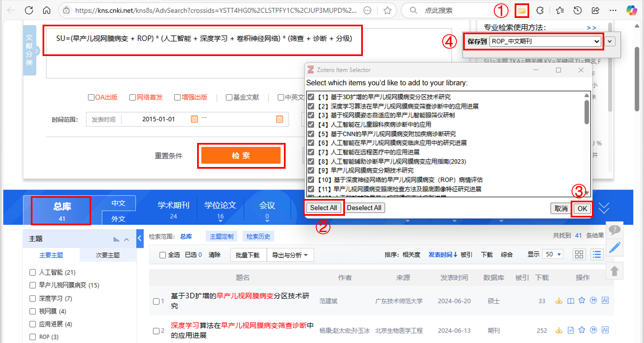The height and width of the screenshot is (343, 644).
Task: Expand Zotero save popup arrow button
Action: click(611, 41)
